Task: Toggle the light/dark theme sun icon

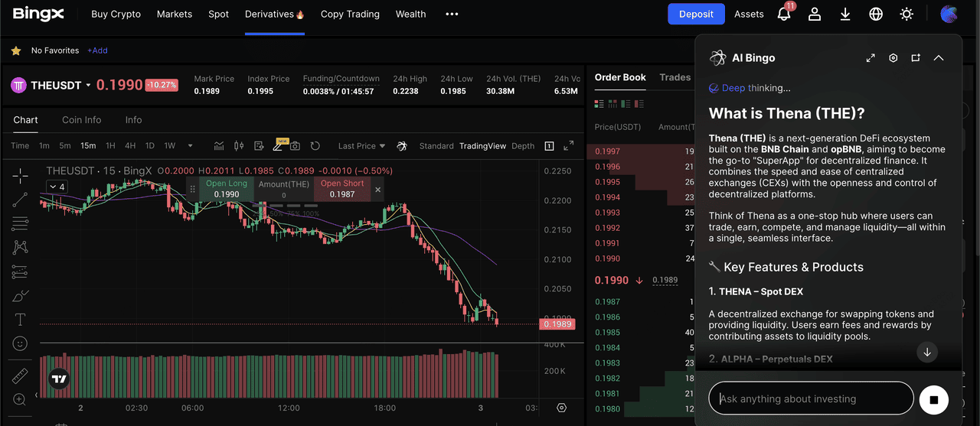Action: tap(906, 14)
